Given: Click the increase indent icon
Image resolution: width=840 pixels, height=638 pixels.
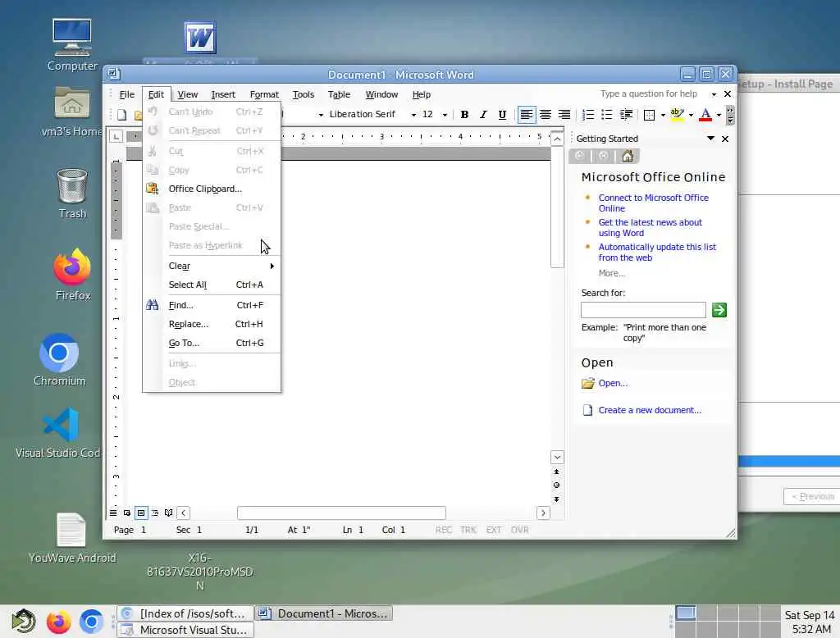Looking at the screenshot, I should [626, 115].
